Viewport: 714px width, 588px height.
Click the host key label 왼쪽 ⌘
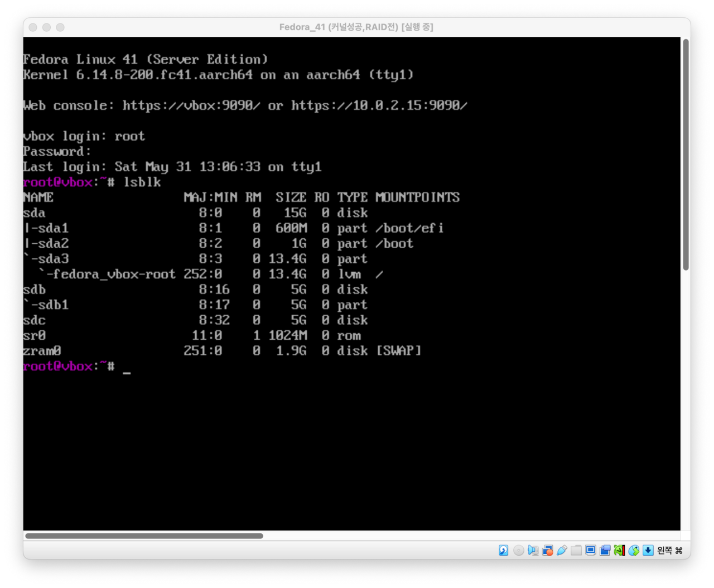tap(670, 551)
